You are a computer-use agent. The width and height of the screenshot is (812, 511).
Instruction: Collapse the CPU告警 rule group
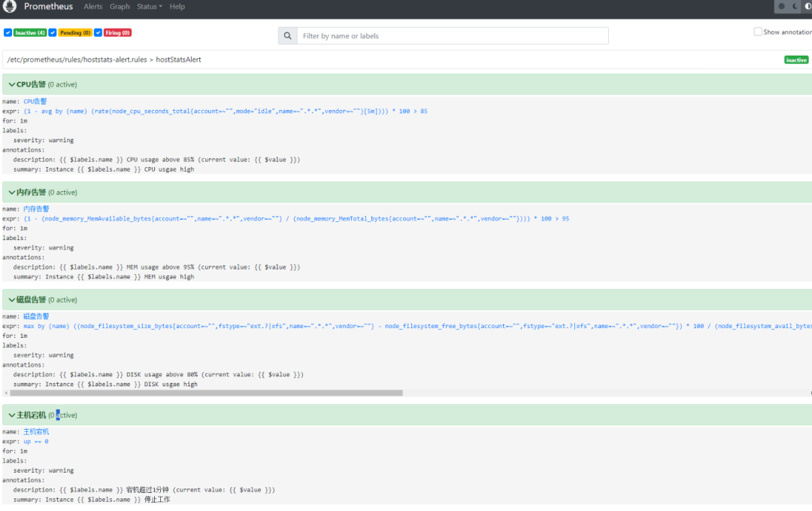tap(14, 84)
